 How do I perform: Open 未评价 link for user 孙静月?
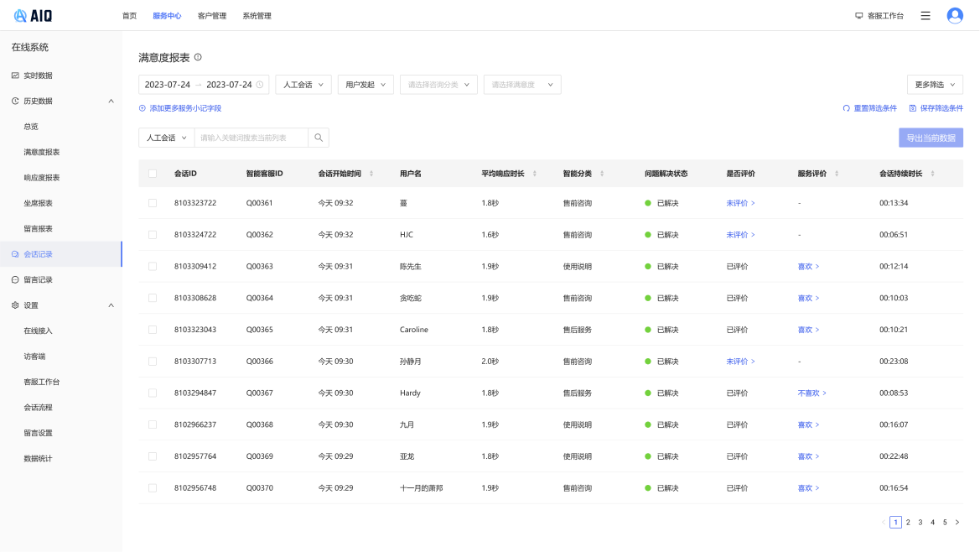[x=740, y=362]
